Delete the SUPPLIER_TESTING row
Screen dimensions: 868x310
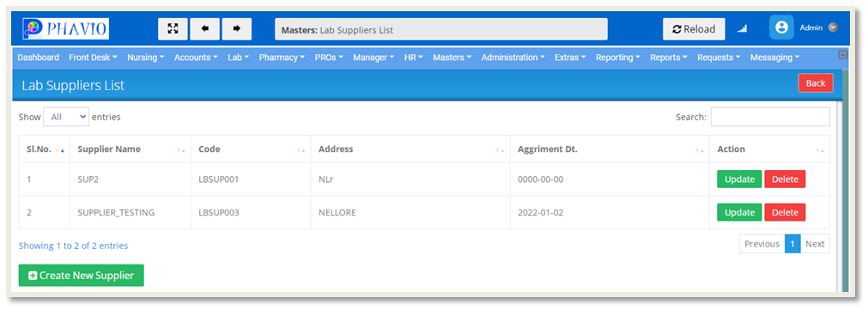pos(785,213)
